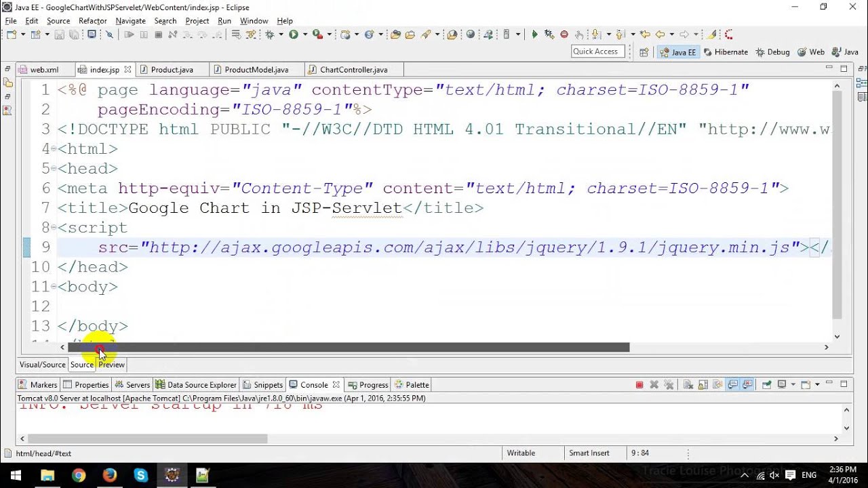
Task: Click the editor horizontal scrollbar thumb
Action: pyautogui.click(x=349, y=347)
